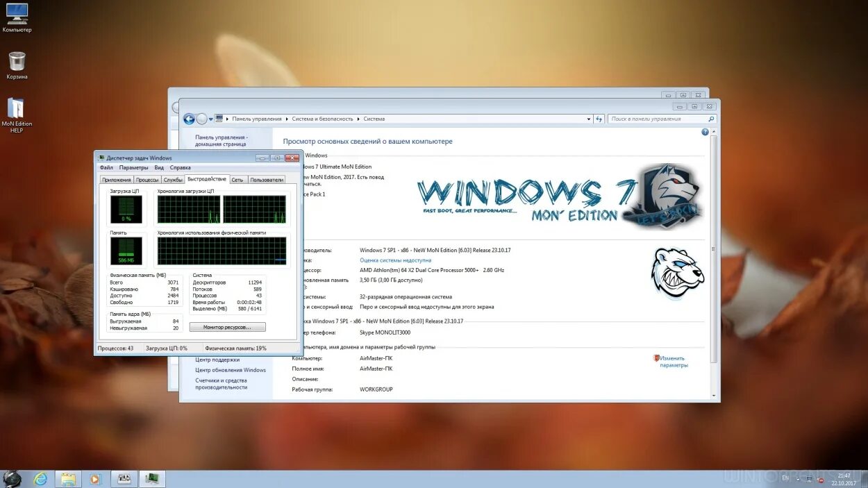Image resolution: width=868 pixels, height=488 pixels.
Task: Click the Загрузка ЦП usage meter
Action: click(126, 209)
